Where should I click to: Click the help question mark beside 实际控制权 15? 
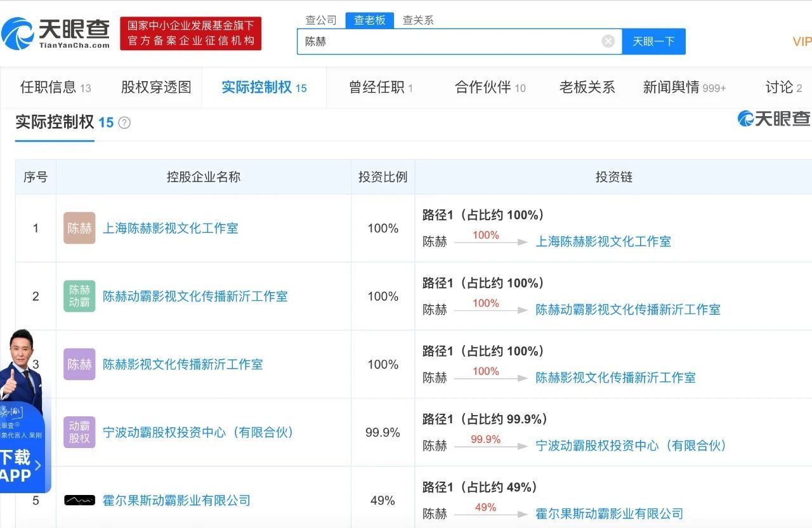tap(124, 123)
